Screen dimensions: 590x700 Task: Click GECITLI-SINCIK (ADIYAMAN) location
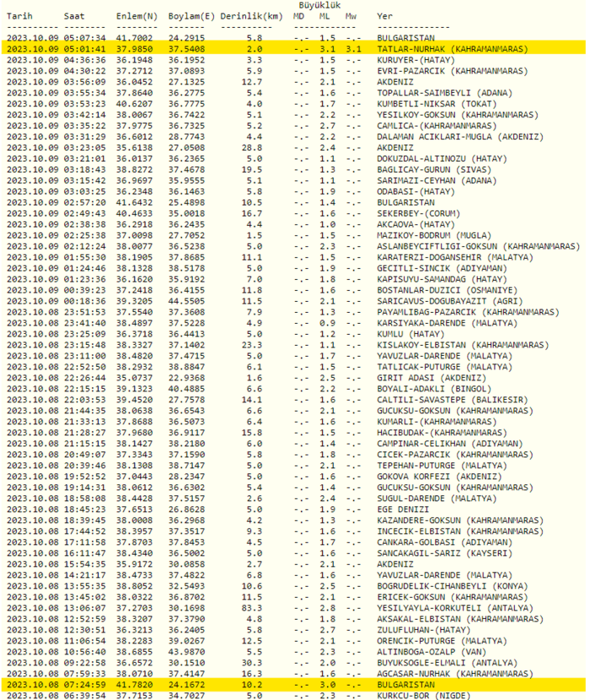[442, 268]
